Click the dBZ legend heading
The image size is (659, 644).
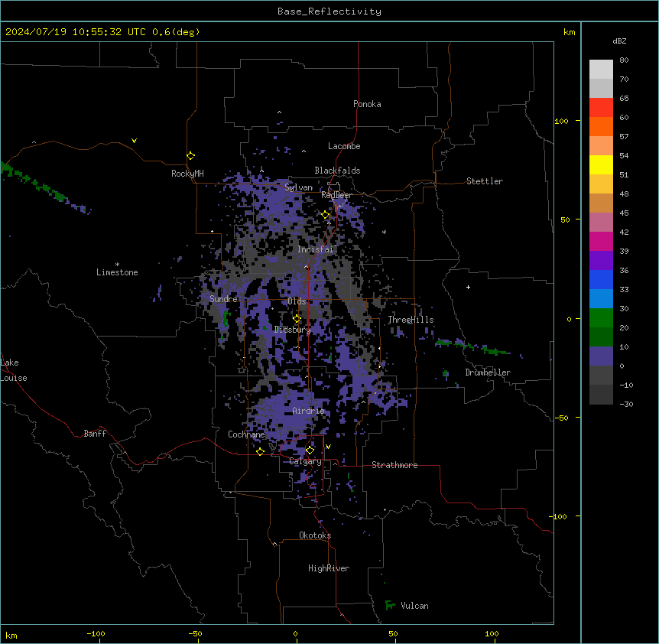point(619,41)
